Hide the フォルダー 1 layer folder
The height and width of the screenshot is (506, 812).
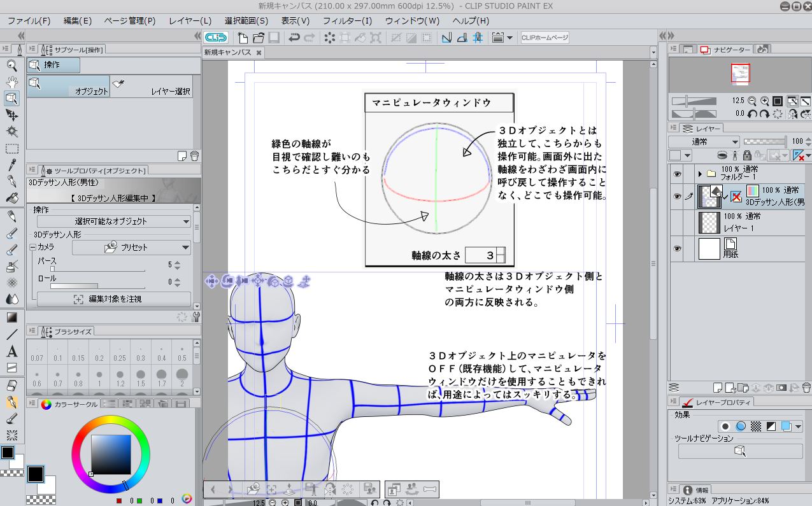click(676, 173)
